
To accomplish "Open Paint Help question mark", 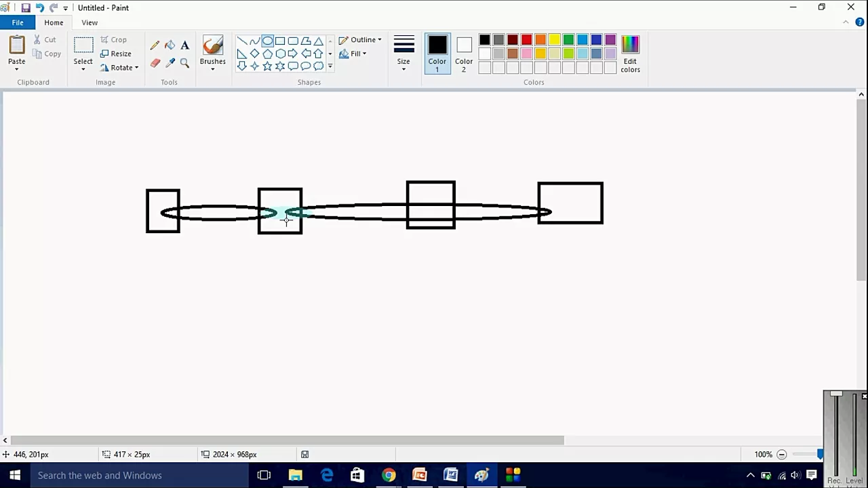I will 860,22.
